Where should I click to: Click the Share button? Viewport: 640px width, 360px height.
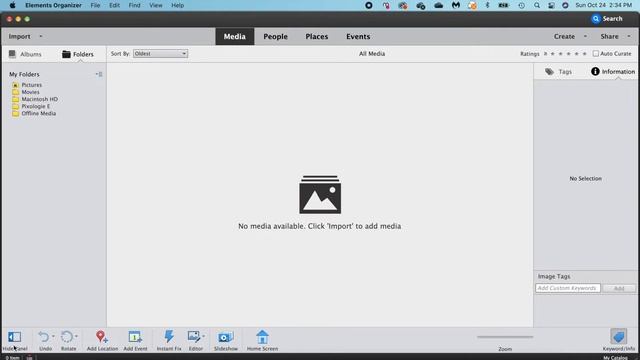tap(609, 36)
